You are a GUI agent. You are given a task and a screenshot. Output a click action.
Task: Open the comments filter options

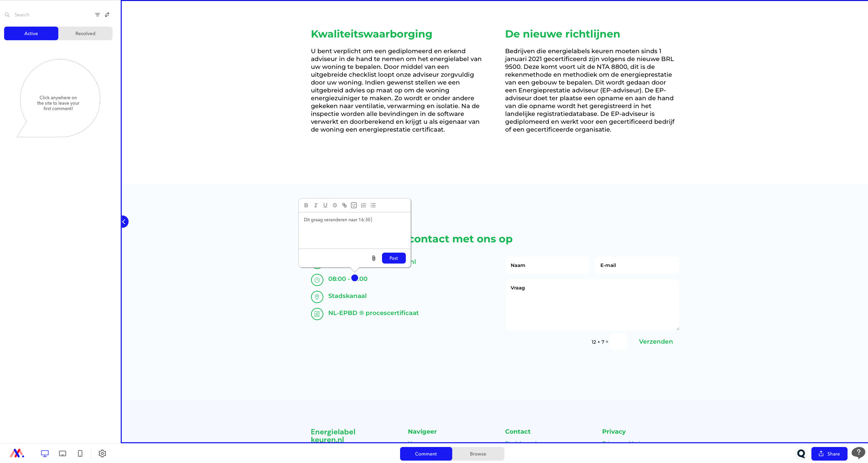coord(97,15)
